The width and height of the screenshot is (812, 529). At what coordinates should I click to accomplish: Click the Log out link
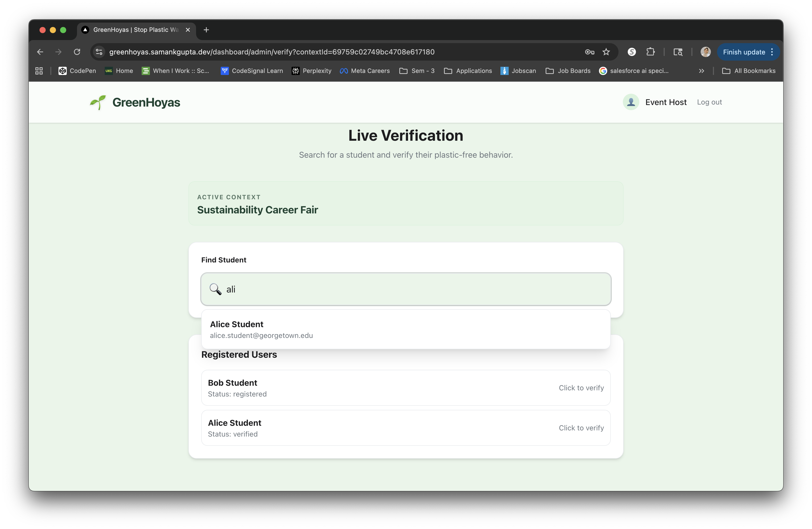[x=709, y=102]
